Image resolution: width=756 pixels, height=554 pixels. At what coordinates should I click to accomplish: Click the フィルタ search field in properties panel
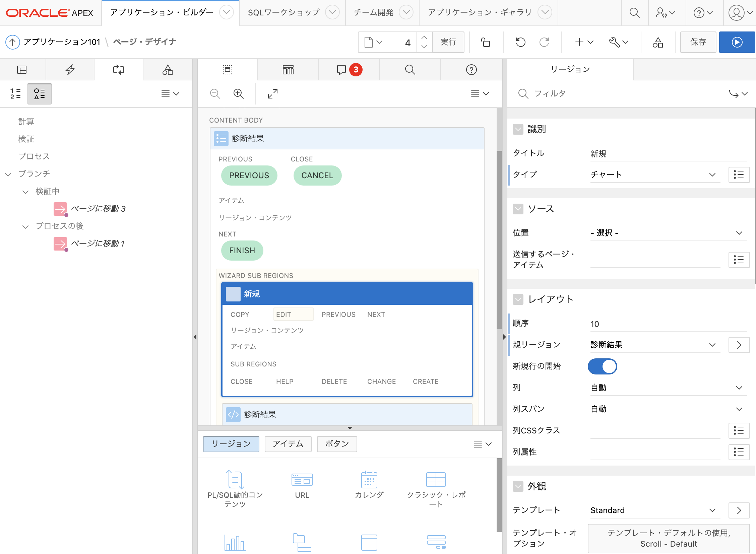[570, 94]
